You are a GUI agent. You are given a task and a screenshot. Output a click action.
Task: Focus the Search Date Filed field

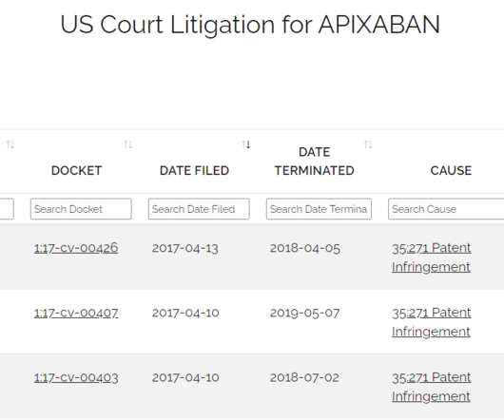point(199,209)
